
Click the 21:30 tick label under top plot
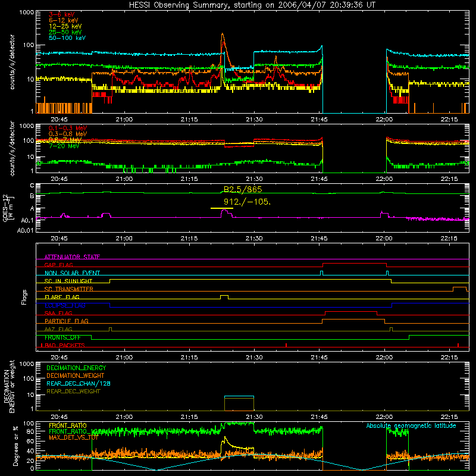pyautogui.click(x=254, y=120)
